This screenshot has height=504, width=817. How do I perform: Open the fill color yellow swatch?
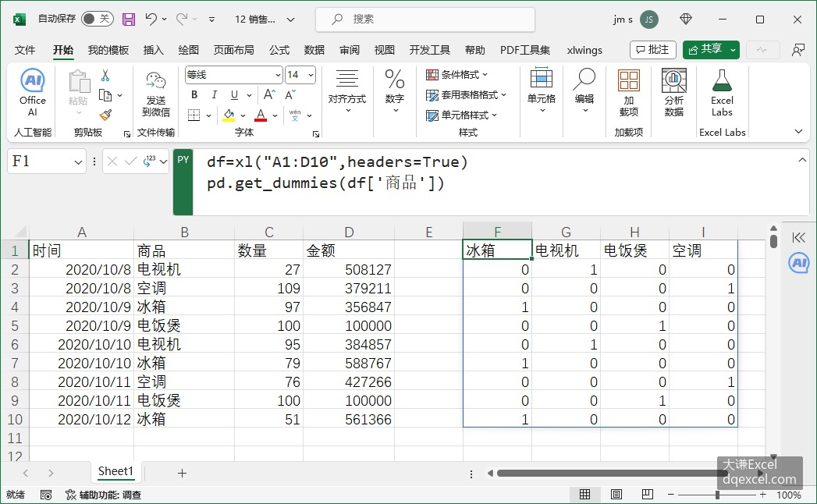(228, 115)
